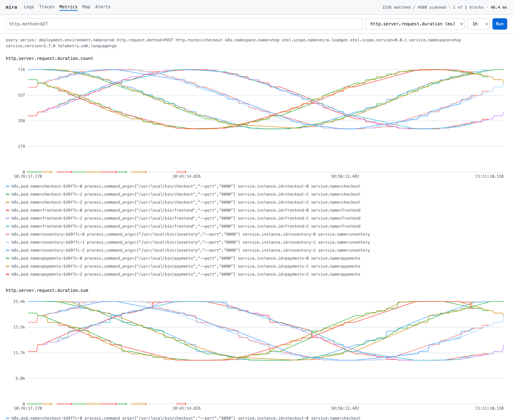Click the teal swatch for frontend-5d9f7c-2

(7, 226)
